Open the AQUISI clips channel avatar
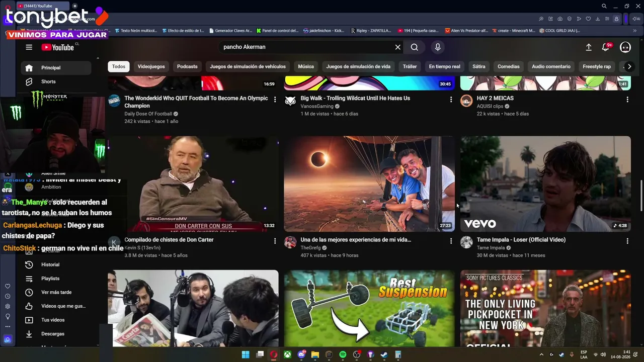The height and width of the screenshot is (362, 644). pyautogui.click(x=466, y=101)
